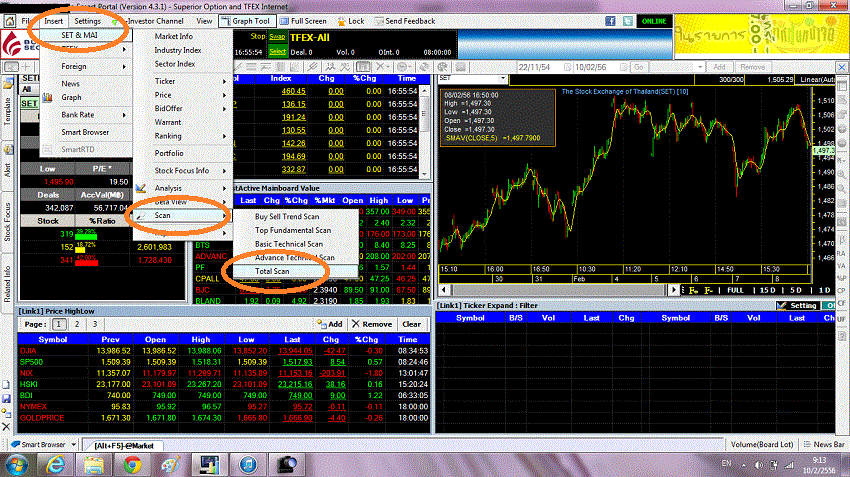
Task: Expand the Foreign submenu
Action: [86, 66]
